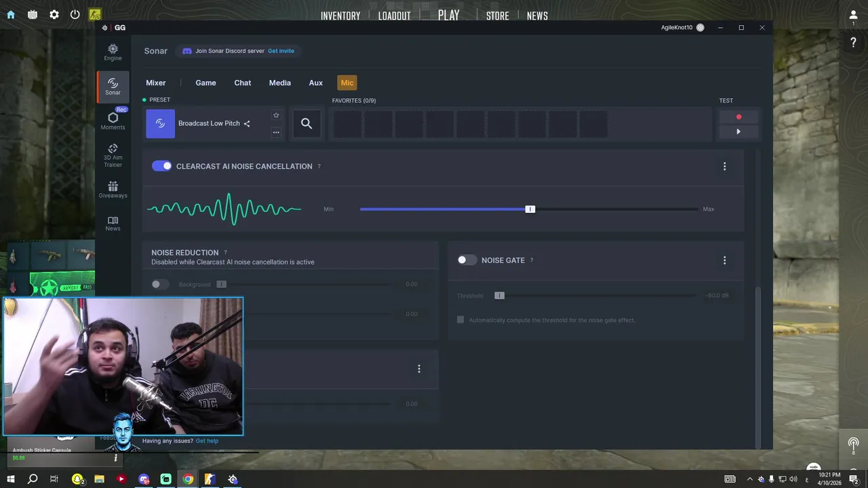Open the Giveaways section
The width and height of the screenshot is (868, 488).
coord(113,190)
